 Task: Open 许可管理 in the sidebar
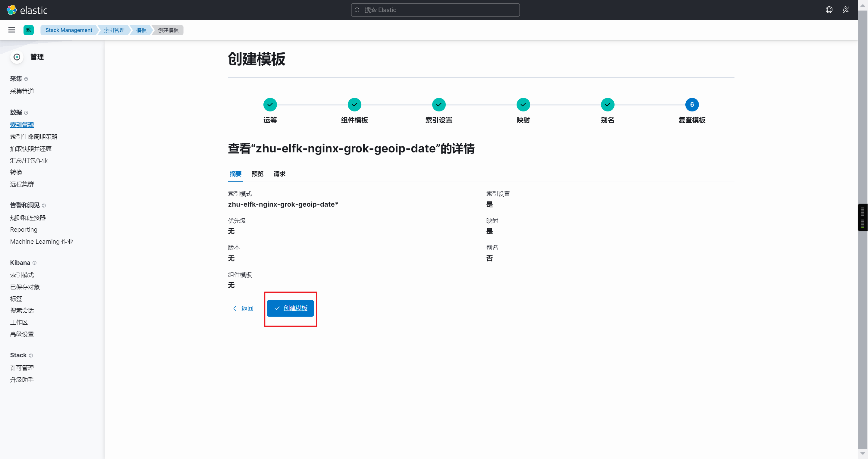(22, 368)
